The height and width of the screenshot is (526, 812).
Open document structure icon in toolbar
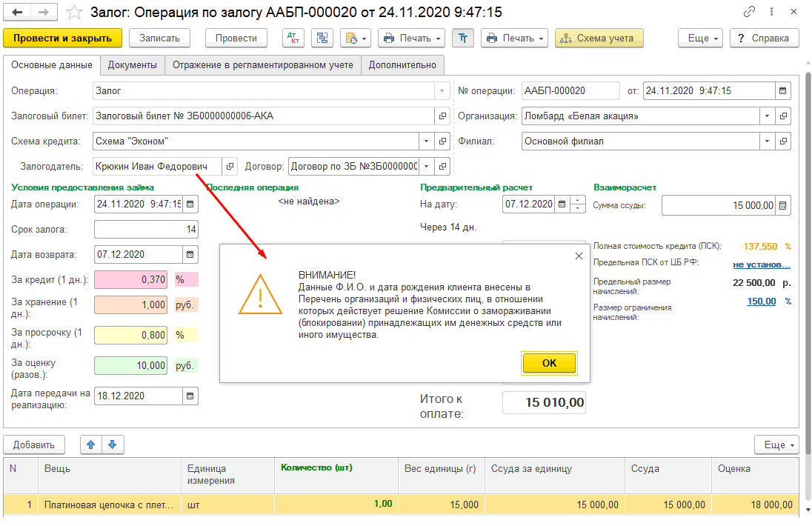click(x=322, y=39)
